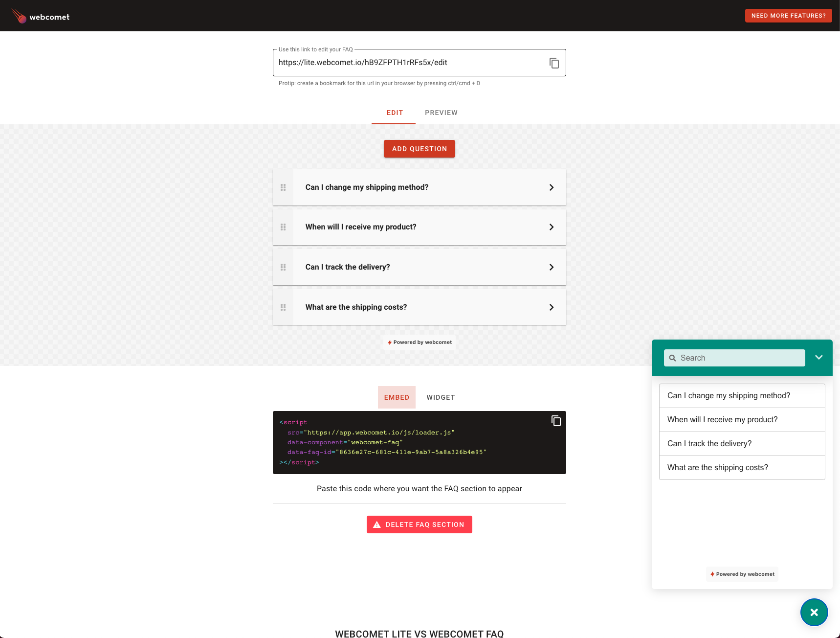Grab drag handle for shipping costs question
Image resolution: width=840 pixels, height=638 pixels.
(283, 307)
